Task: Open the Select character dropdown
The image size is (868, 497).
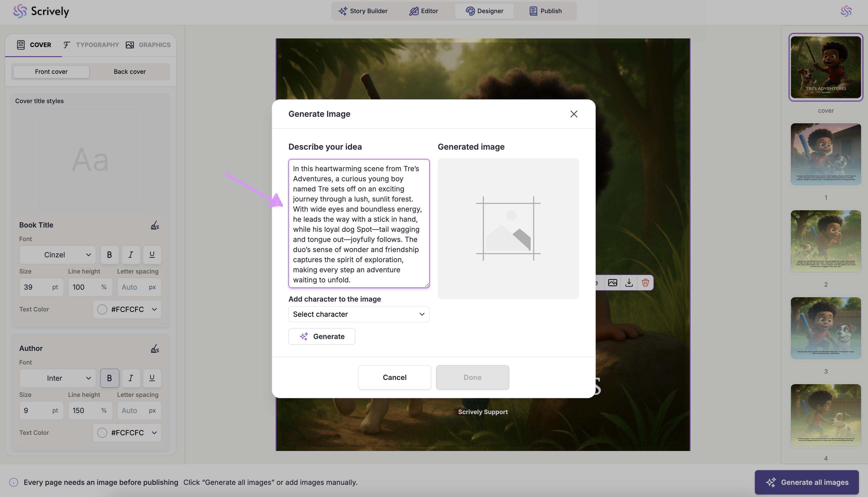Action: [359, 314]
